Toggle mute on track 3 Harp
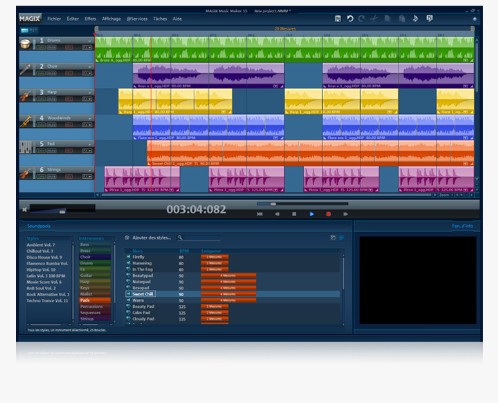The width and height of the screenshot is (498, 403). point(51,99)
